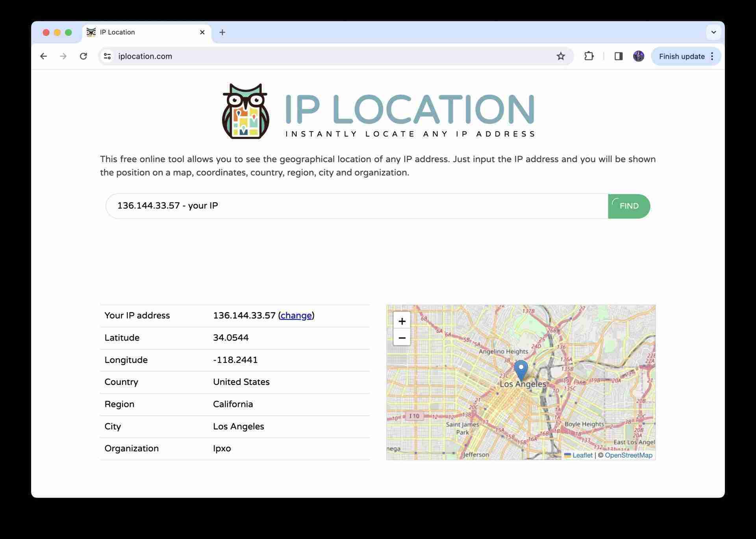Click the IP LOCATION title heading
756x539 pixels.
(409, 109)
